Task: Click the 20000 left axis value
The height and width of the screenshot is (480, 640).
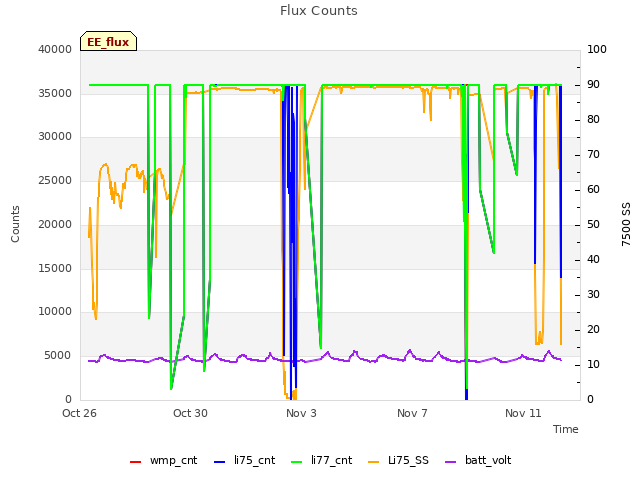Action: (x=55, y=224)
